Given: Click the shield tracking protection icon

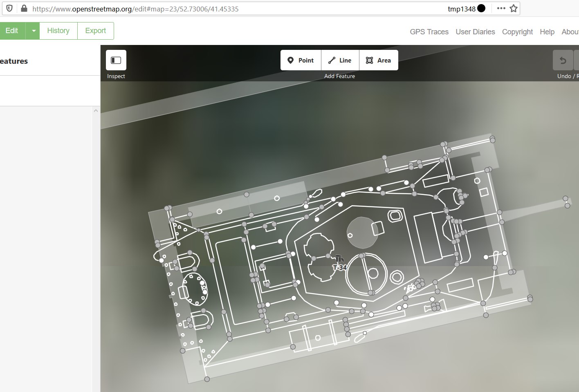Looking at the screenshot, I should point(9,9).
